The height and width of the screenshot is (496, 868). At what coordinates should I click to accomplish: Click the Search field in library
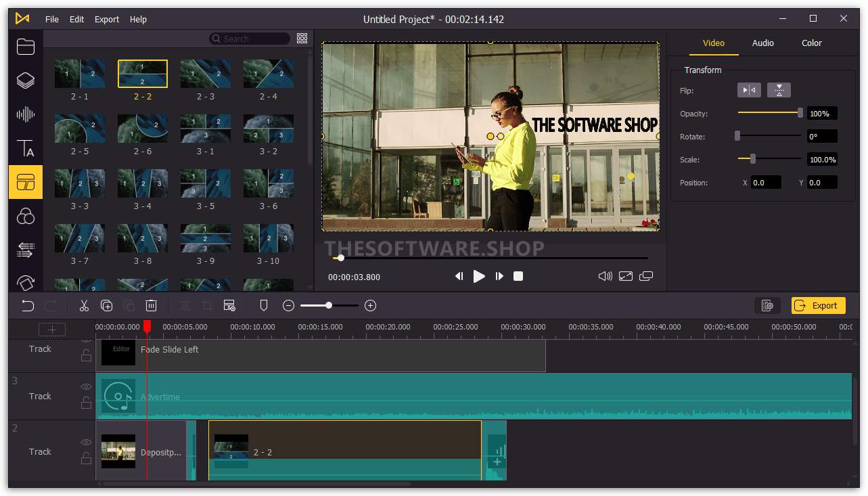coord(250,39)
